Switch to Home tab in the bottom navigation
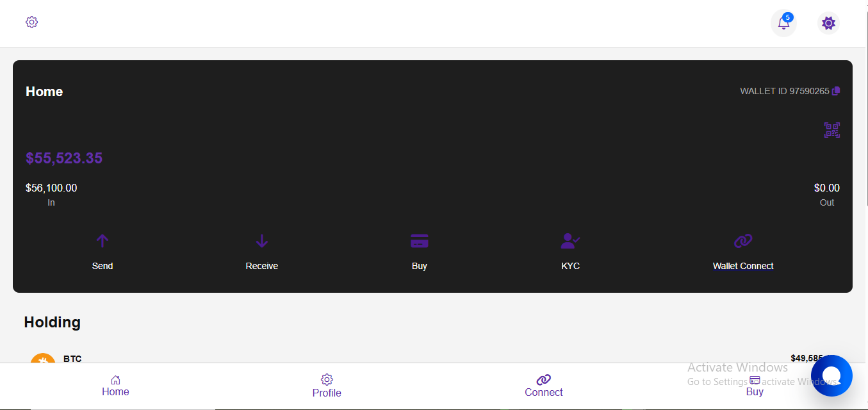868x410 pixels. [115, 386]
